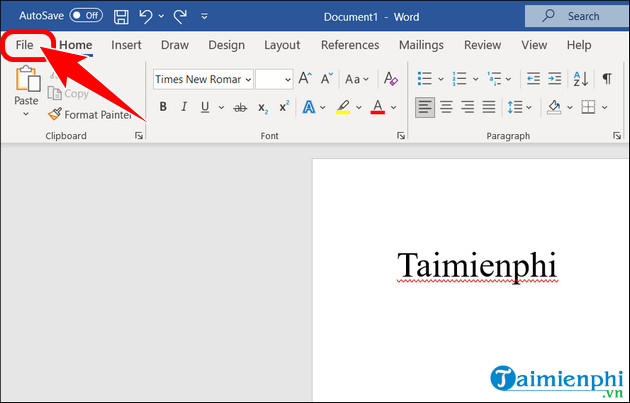Click the Search box in title bar

577,16
